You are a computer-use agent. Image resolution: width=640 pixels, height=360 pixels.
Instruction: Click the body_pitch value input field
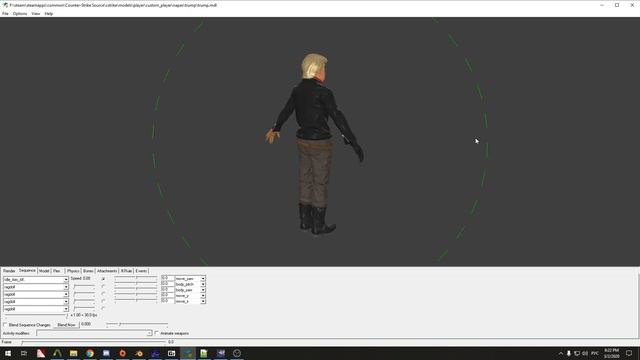(x=167, y=284)
